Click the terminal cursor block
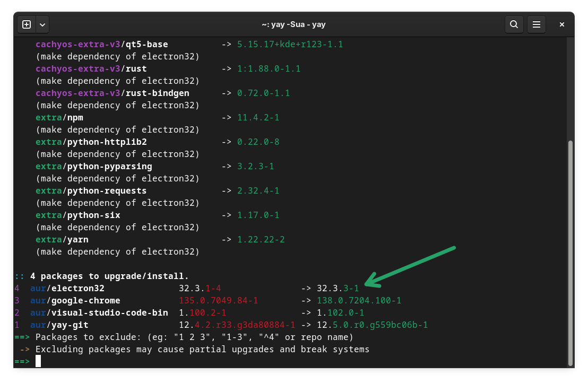 coord(38,361)
